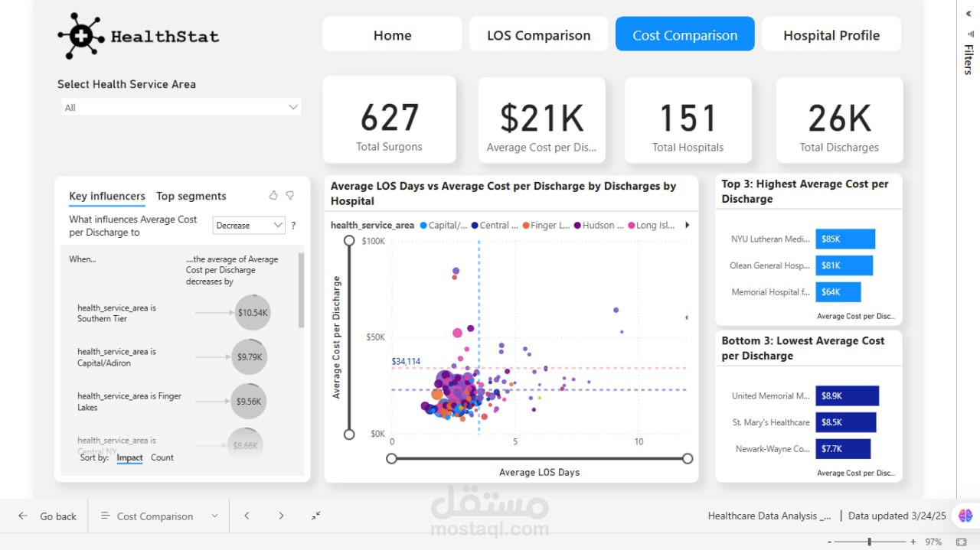Image resolution: width=980 pixels, height=550 pixels.
Task: Open the Filters pane label
Action: (x=969, y=59)
